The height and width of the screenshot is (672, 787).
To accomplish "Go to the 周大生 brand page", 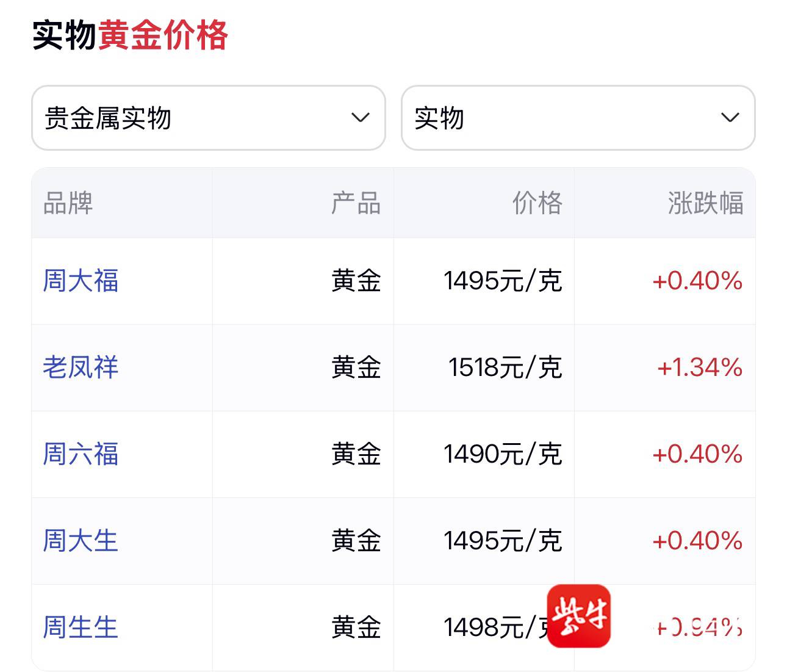I will [x=81, y=541].
